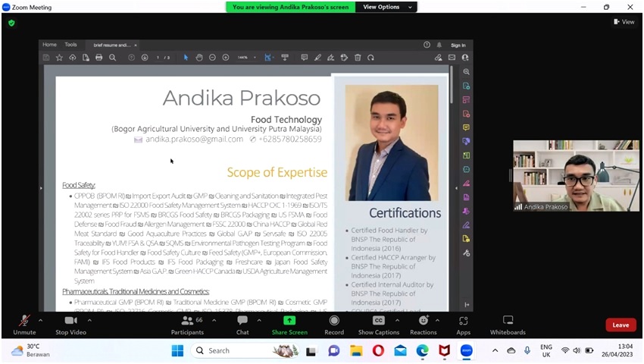
Task: Expand chat options arrow
Action: (x=259, y=320)
